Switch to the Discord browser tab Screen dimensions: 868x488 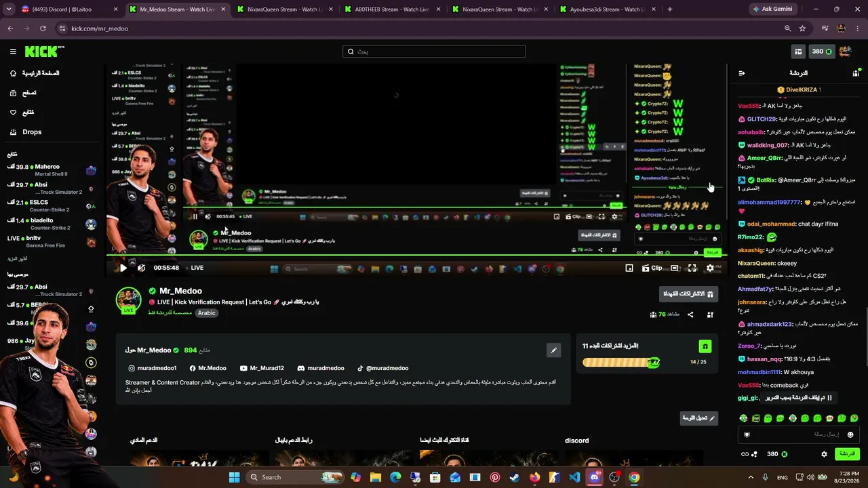pos(69,9)
